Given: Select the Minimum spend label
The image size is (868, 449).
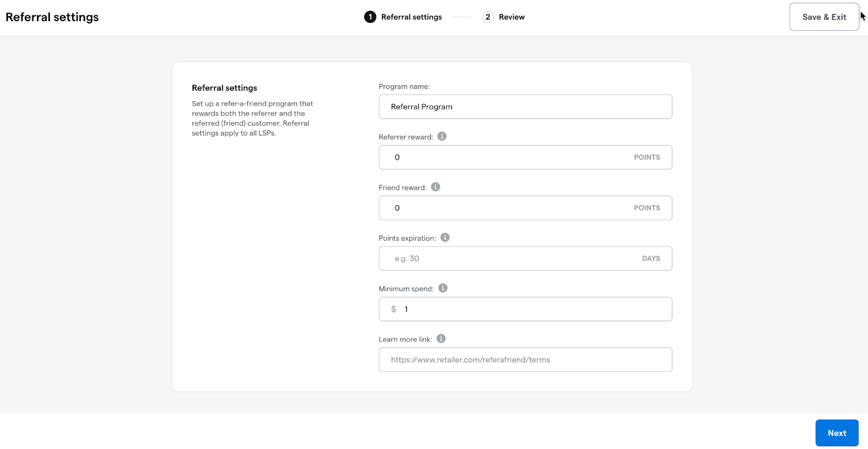Looking at the screenshot, I should pyautogui.click(x=406, y=288).
